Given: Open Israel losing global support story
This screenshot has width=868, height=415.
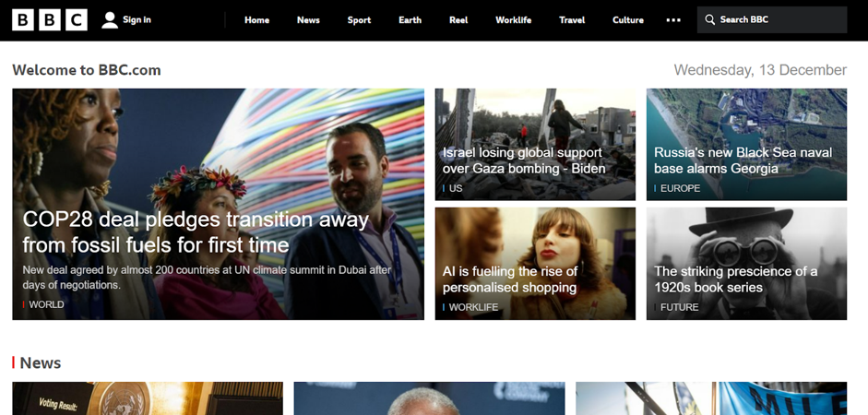Looking at the screenshot, I should click(x=524, y=160).
